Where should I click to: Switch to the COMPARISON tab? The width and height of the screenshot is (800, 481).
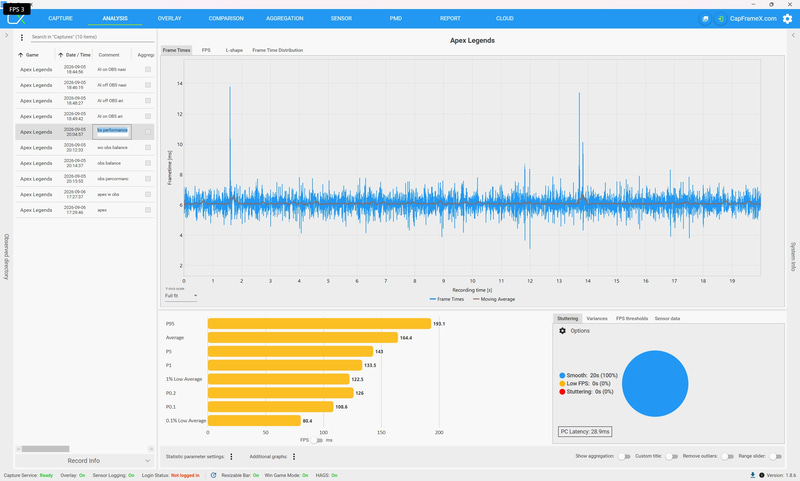[226, 18]
